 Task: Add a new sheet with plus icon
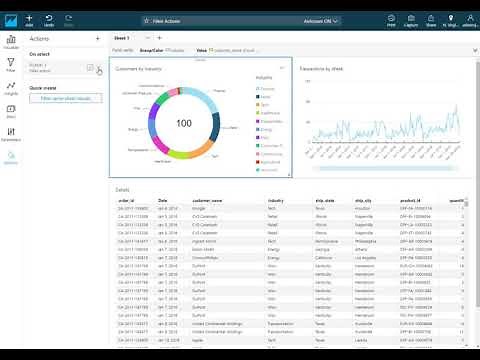[159, 38]
